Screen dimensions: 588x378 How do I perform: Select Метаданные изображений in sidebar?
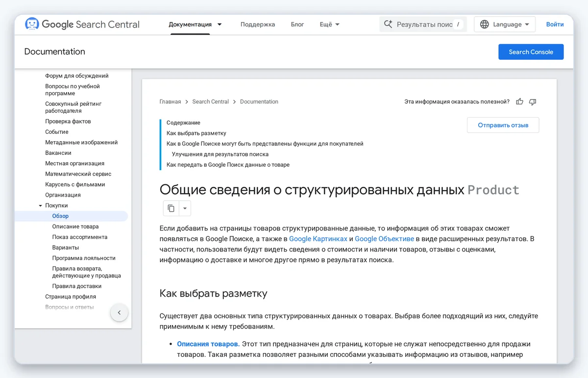[x=81, y=143]
